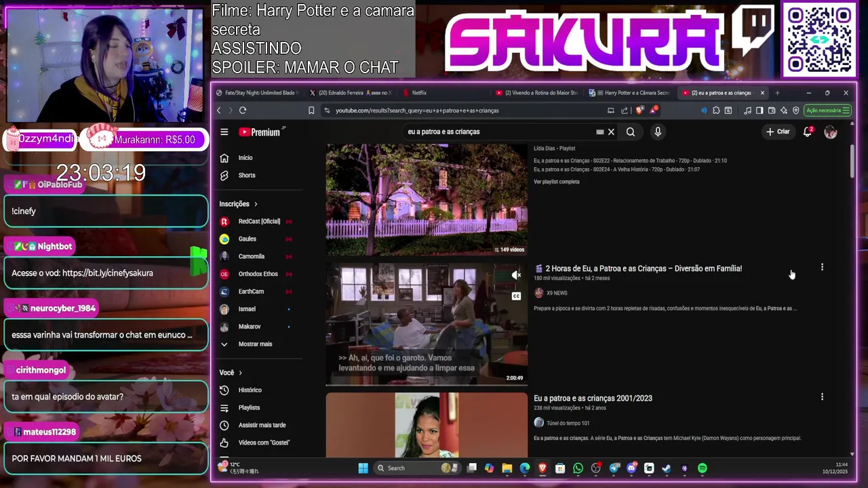
Task: Open a new browser tab with plus
Action: coord(777,93)
